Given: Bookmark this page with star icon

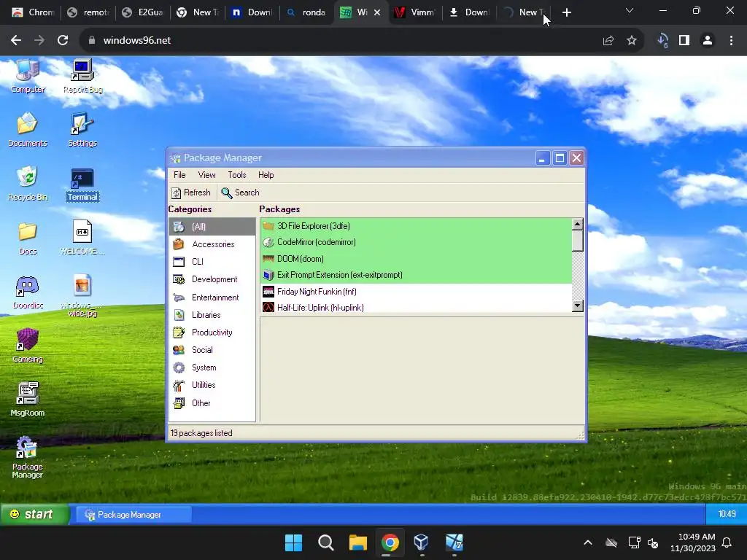Looking at the screenshot, I should click(x=632, y=41).
